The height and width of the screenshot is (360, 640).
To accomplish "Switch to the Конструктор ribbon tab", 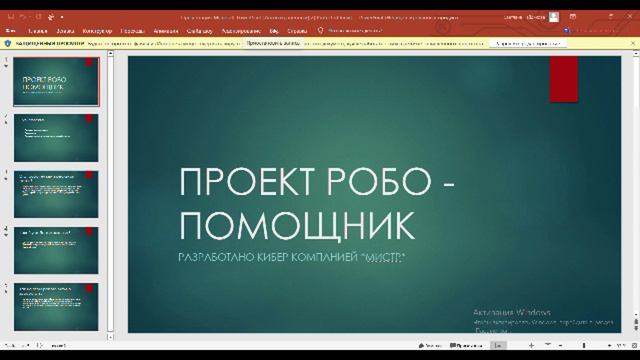I will click(97, 31).
